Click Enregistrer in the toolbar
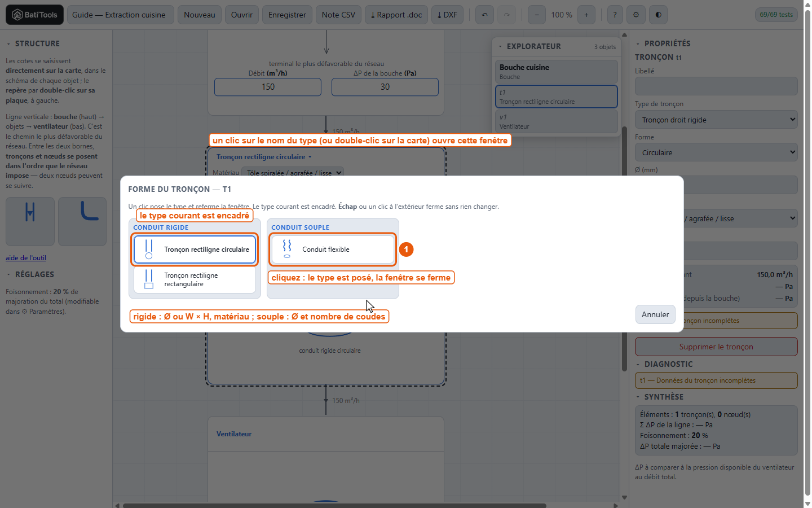 click(287, 15)
